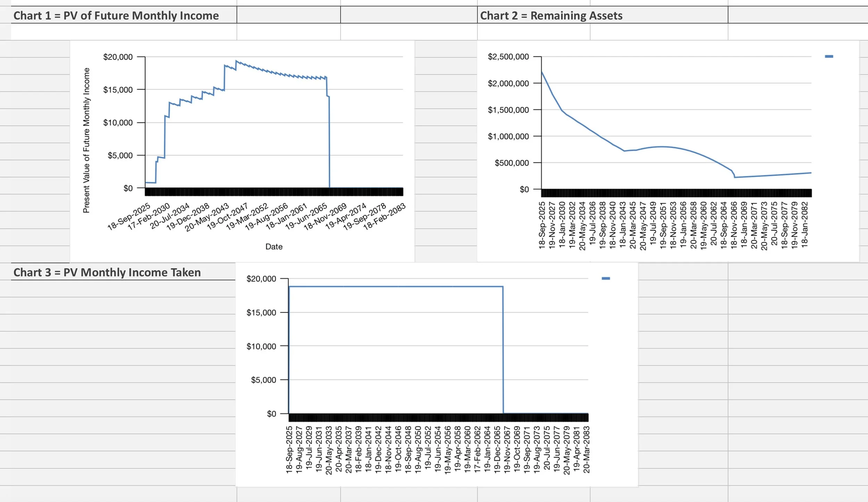Click the 18-Jan-2082 date label in Chart 2

pyautogui.click(x=804, y=225)
